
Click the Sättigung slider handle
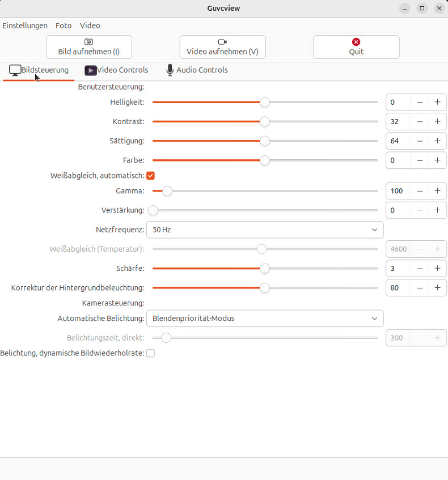(x=265, y=141)
